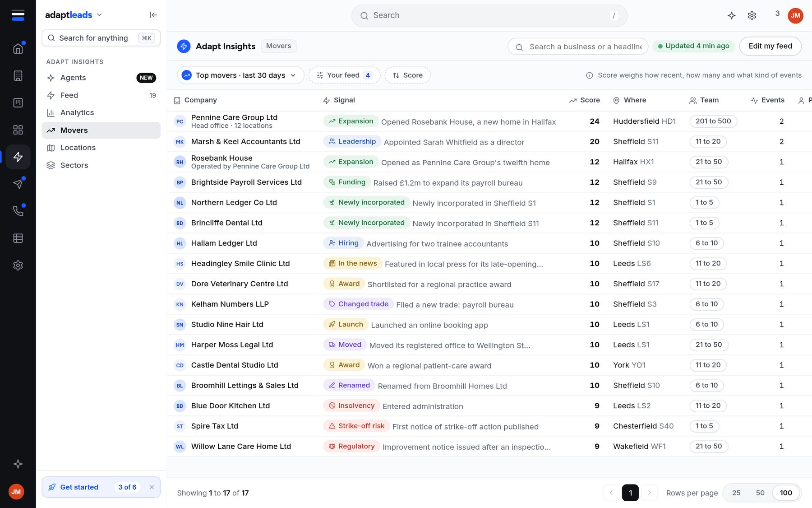Open the home icon in left rail
This screenshot has width=812, height=508.
(x=18, y=48)
